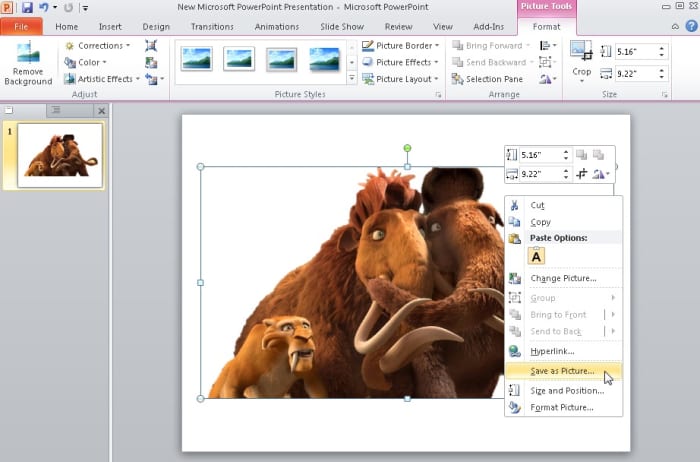Switch to the Transitions tab
The image size is (700, 462).
[x=212, y=27]
